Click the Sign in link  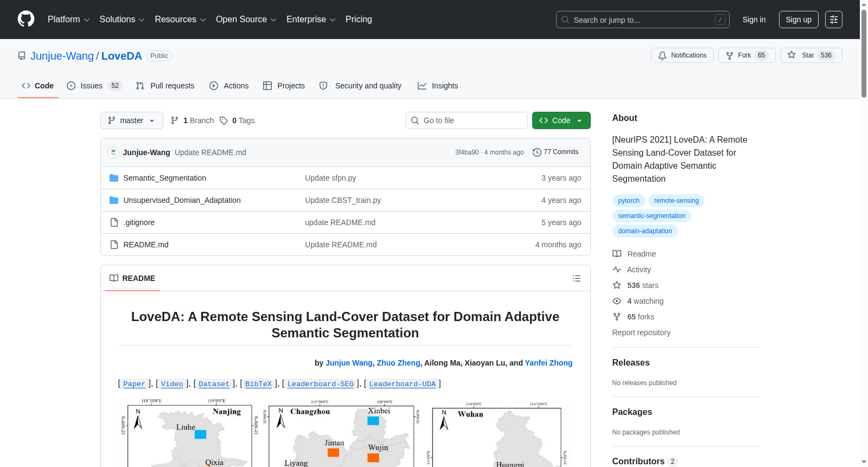coord(754,20)
